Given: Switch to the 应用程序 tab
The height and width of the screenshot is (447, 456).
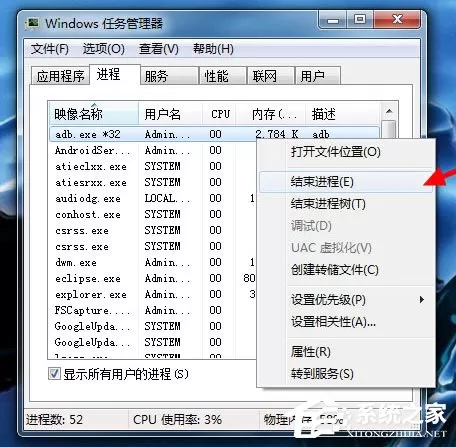Looking at the screenshot, I should [60, 76].
